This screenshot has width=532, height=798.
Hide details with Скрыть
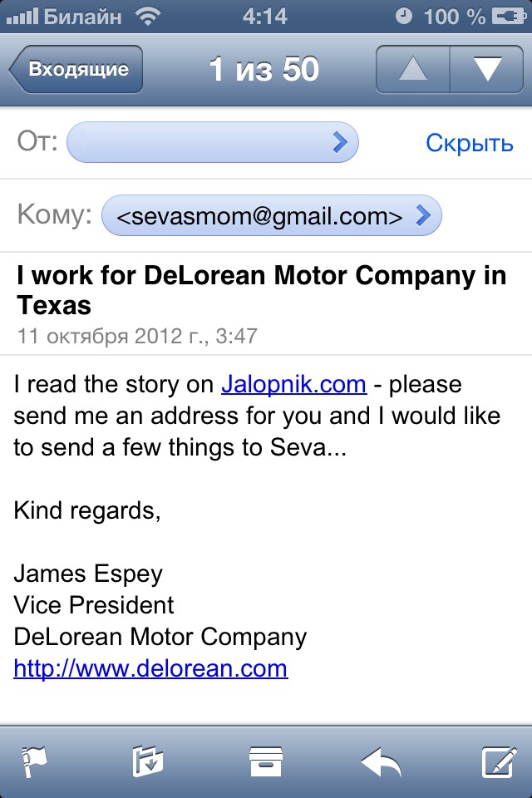pyautogui.click(x=470, y=143)
